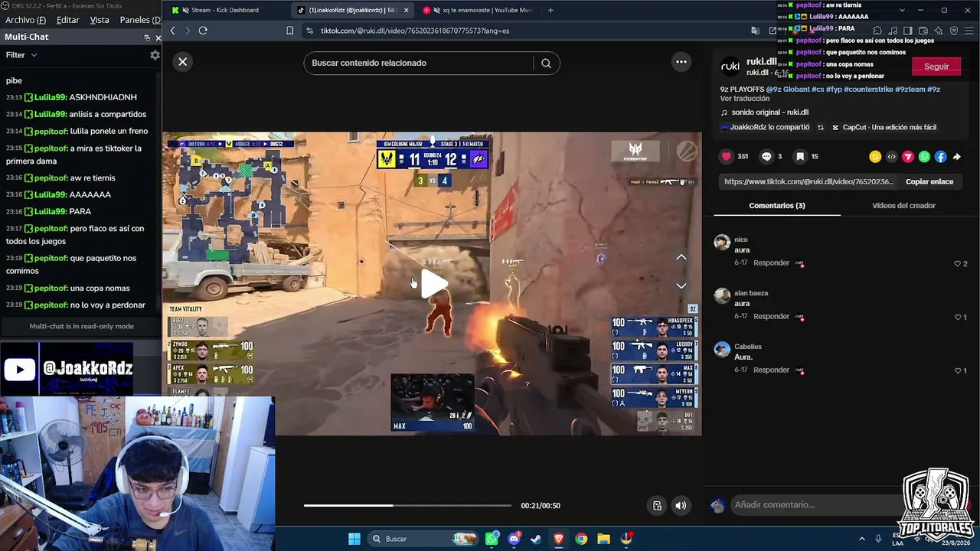This screenshot has width=980, height=551.
Task: Bookmark this page in the browser
Action: (289, 31)
